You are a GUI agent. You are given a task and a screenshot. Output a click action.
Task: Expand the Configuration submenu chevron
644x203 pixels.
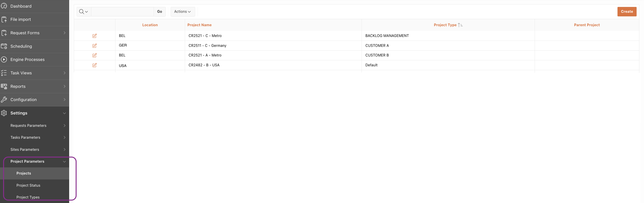point(64,99)
